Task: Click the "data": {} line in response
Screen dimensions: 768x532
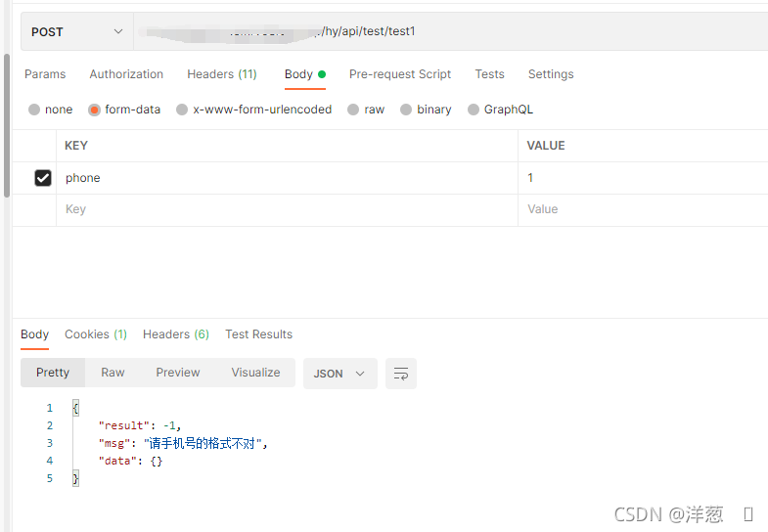Action: point(130,461)
